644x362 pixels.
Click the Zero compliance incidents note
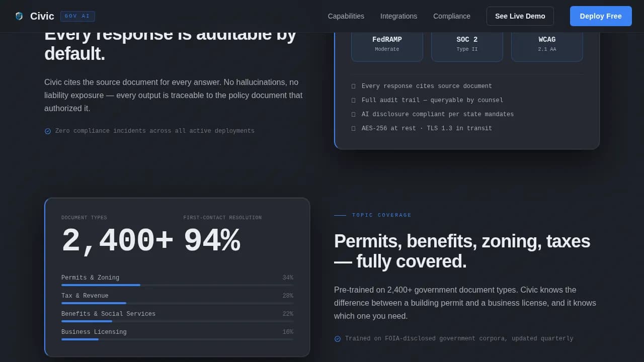pyautogui.click(x=155, y=131)
